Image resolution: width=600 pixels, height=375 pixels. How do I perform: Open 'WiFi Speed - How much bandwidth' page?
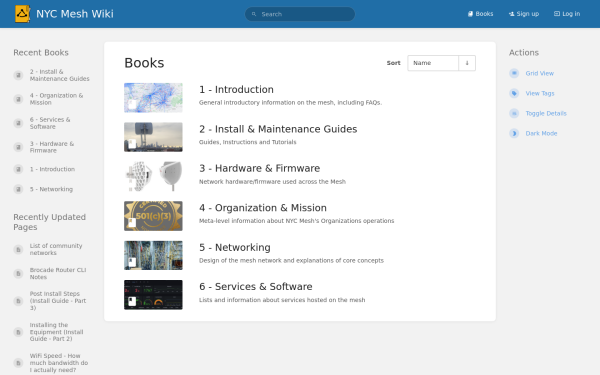point(59,363)
